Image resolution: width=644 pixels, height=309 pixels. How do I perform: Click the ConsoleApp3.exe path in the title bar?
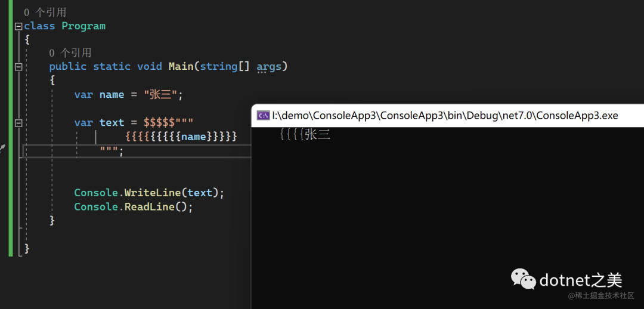click(x=445, y=115)
